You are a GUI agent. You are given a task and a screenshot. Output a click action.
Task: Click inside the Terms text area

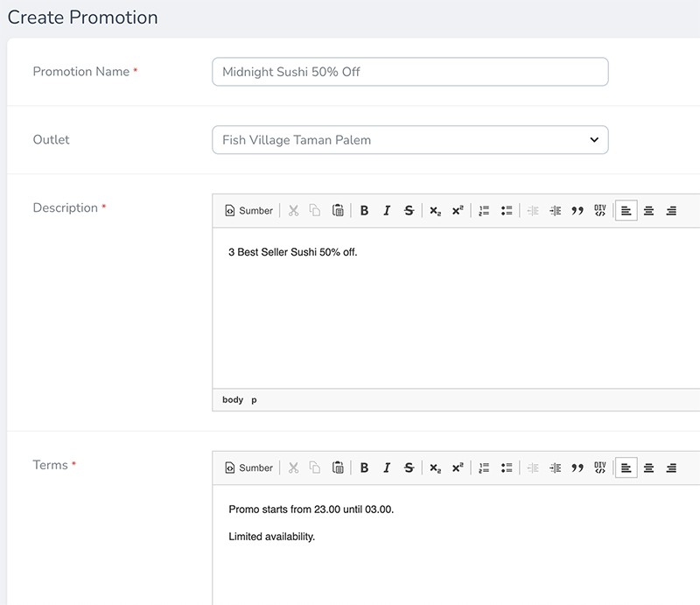click(455, 560)
